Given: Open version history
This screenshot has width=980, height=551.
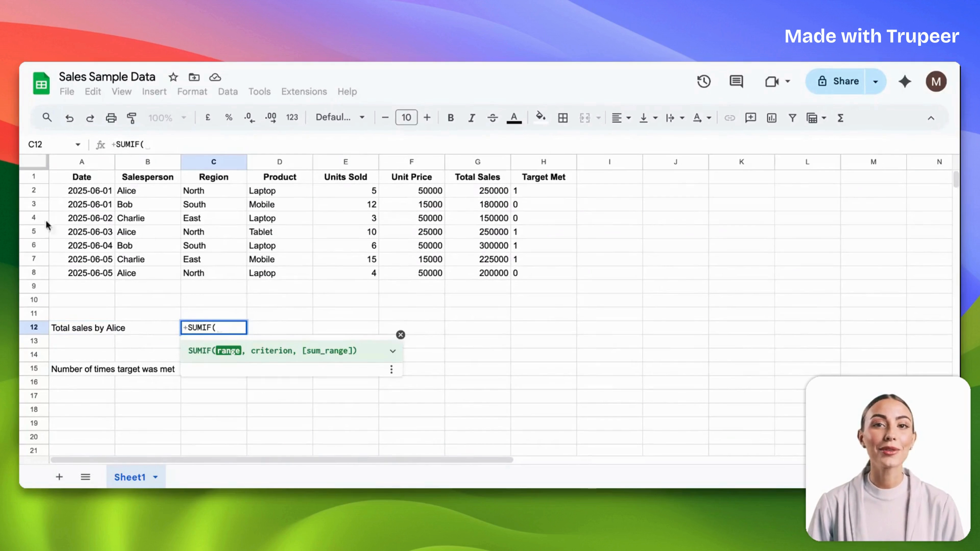Looking at the screenshot, I should click(x=703, y=81).
